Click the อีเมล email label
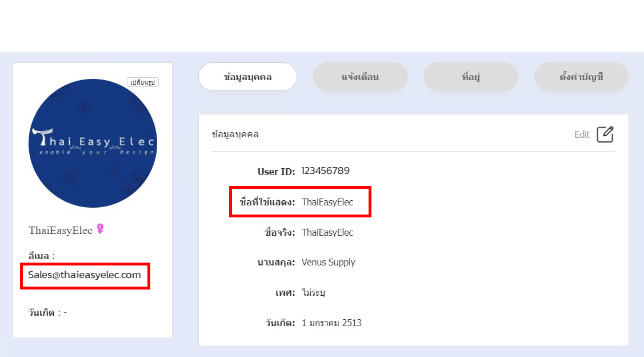This screenshot has width=644, height=357. pos(37,256)
